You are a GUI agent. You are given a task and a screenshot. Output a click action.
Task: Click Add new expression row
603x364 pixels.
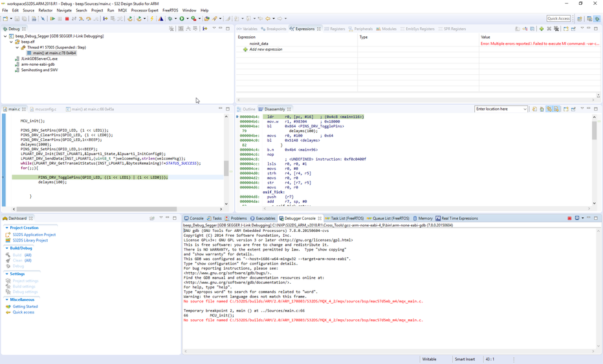(x=266, y=49)
